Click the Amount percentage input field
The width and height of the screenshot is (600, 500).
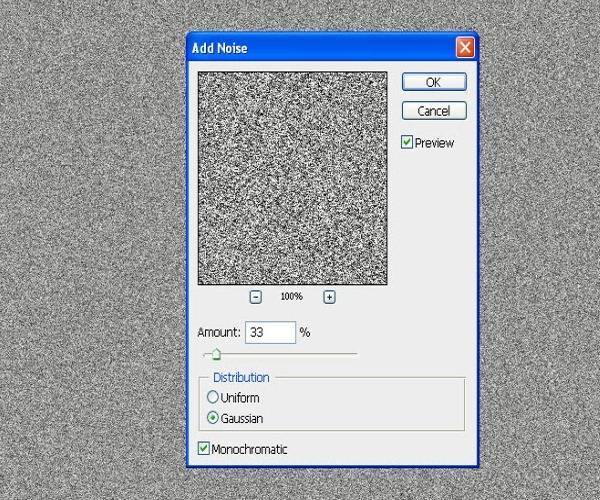(x=271, y=332)
